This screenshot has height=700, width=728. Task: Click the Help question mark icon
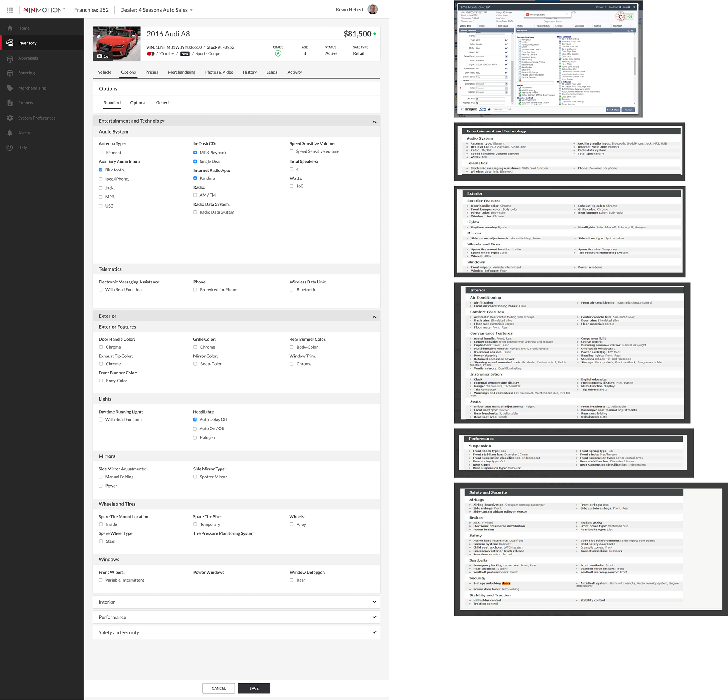(10, 148)
